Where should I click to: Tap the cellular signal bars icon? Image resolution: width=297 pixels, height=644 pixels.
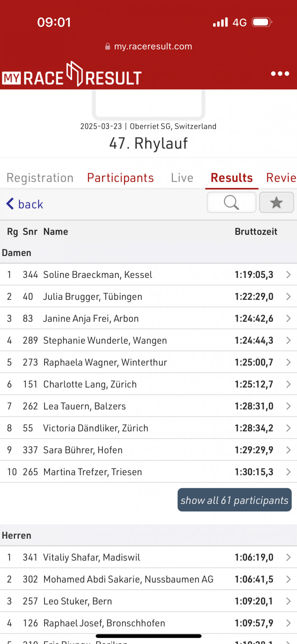point(220,22)
